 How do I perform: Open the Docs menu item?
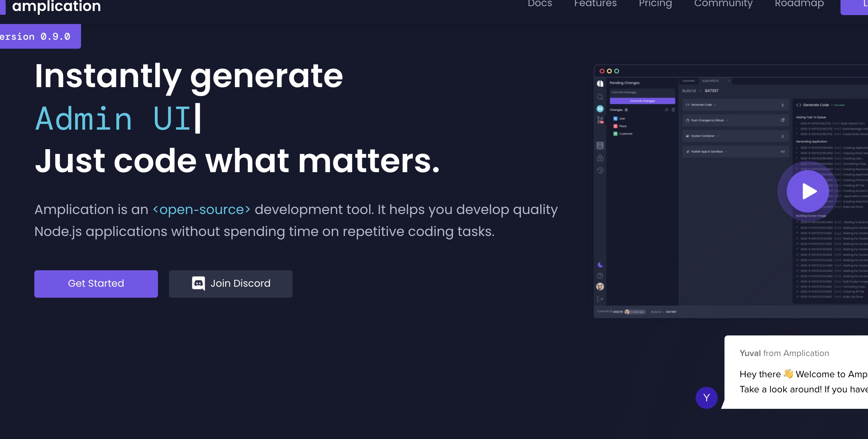540,4
